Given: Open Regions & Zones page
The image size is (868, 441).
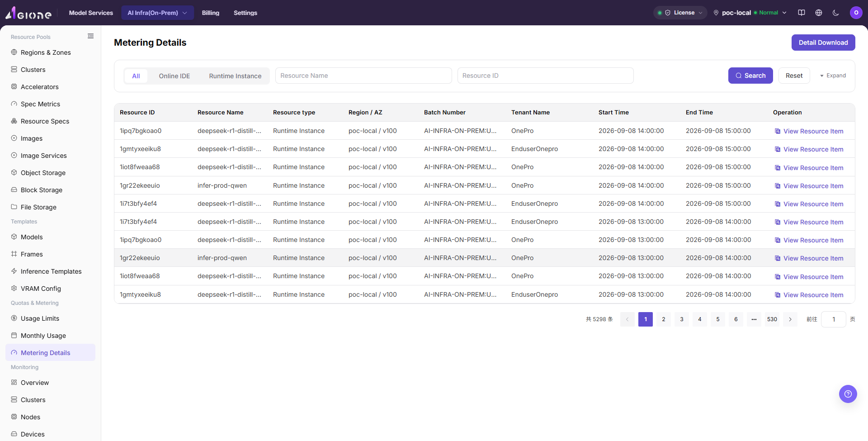Looking at the screenshot, I should 51,52.
